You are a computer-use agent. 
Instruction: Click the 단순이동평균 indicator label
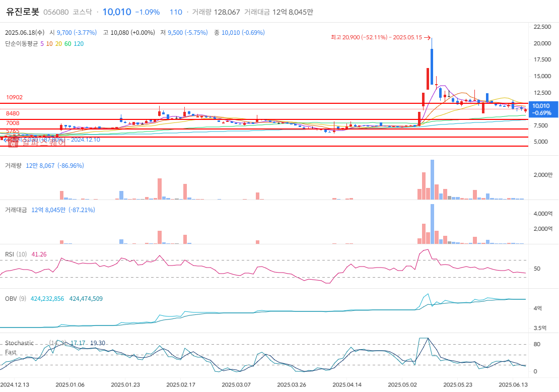click(21, 44)
